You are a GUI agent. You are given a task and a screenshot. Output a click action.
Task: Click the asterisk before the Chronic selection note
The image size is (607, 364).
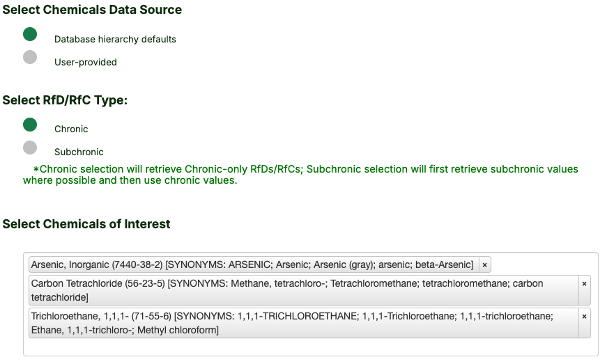(x=36, y=170)
